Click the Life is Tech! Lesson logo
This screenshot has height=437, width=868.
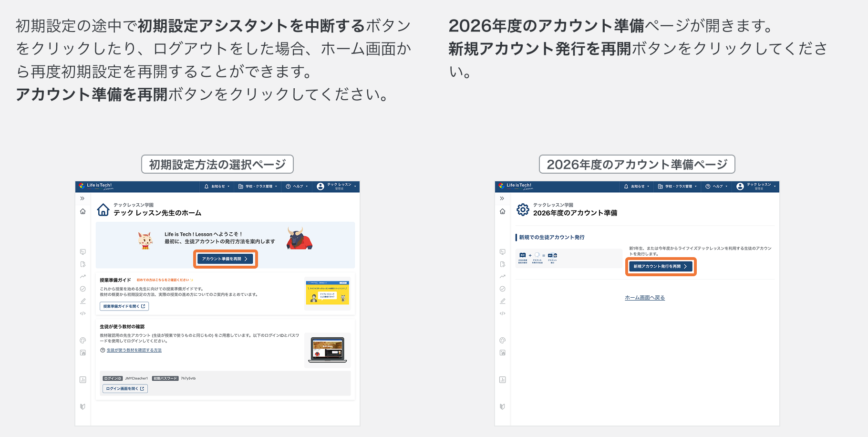pyautogui.click(x=95, y=187)
